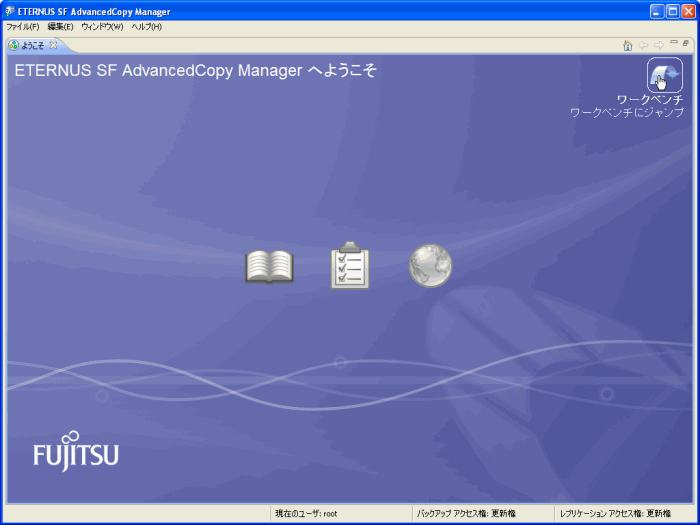Click 現在のユーザ: root status entry

pyautogui.click(x=306, y=514)
